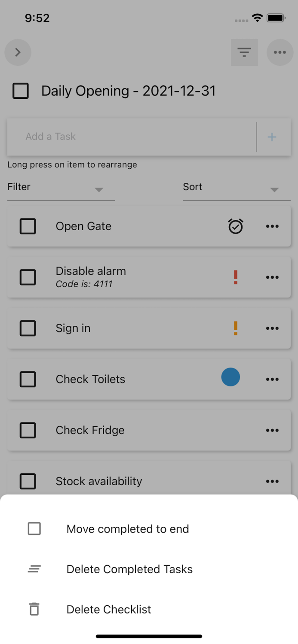Check the Daily Opening checklist checkbox
The width and height of the screenshot is (298, 644).
pyautogui.click(x=20, y=91)
